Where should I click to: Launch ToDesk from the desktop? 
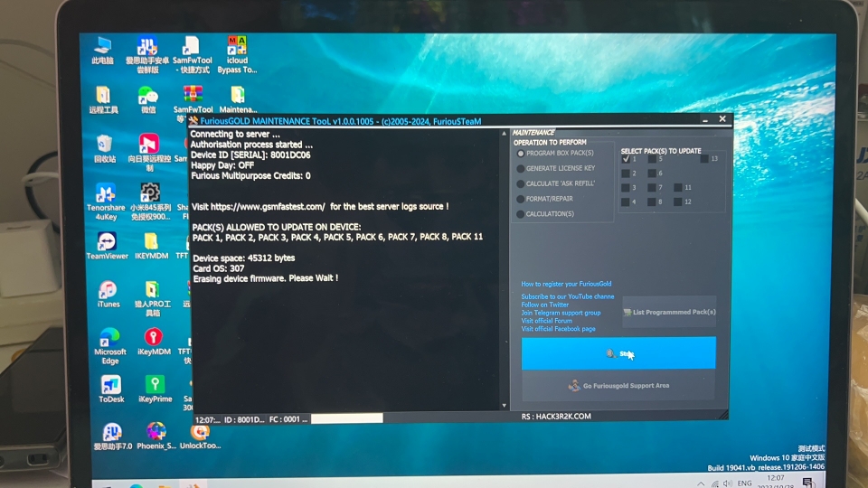click(x=110, y=389)
